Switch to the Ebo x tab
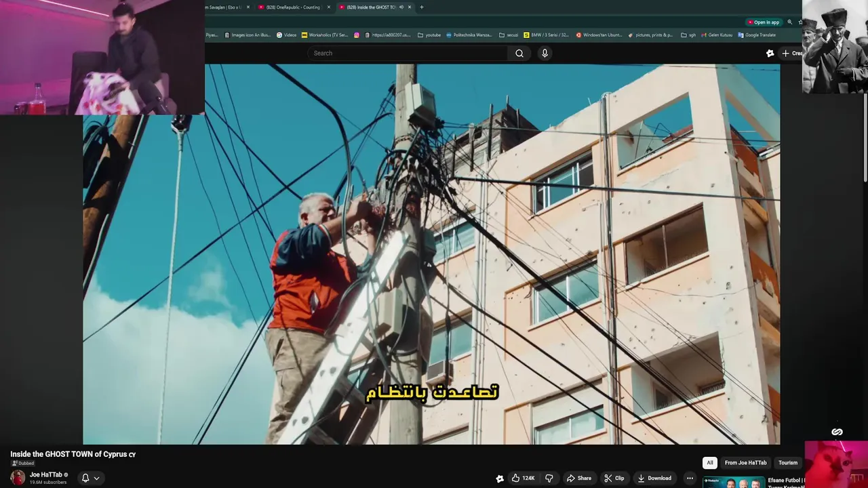 click(x=228, y=7)
